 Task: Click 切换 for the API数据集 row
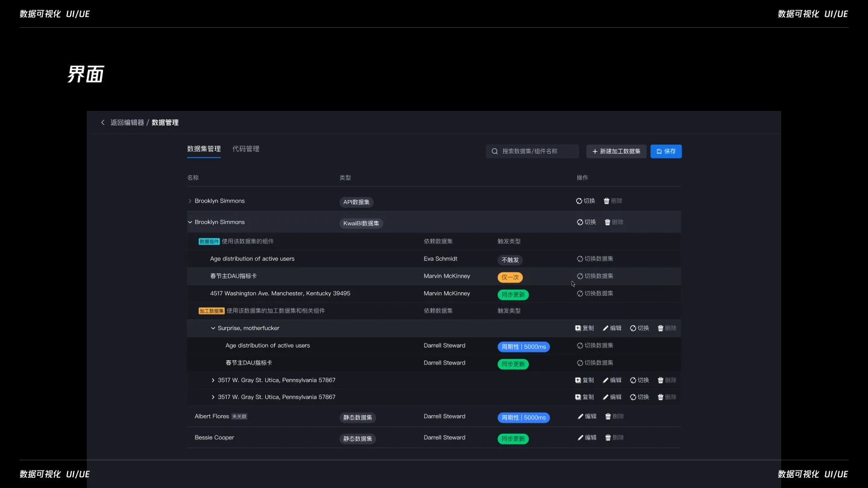pyautogui.click(x=585, y=201)
